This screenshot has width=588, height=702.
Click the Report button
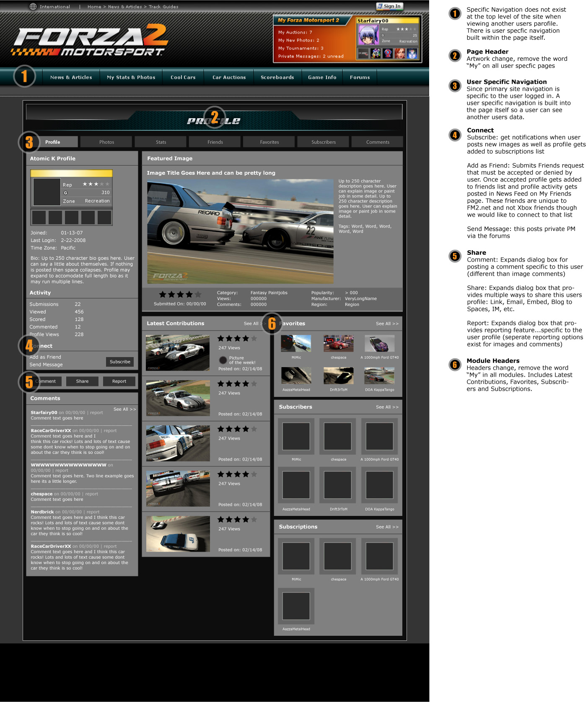[x=119, y=381]
